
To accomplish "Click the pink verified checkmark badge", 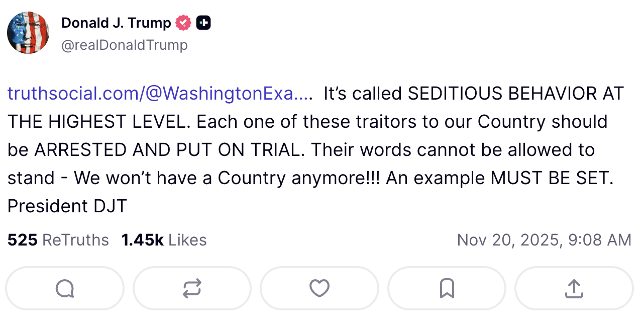I will [x=183, y=22].
